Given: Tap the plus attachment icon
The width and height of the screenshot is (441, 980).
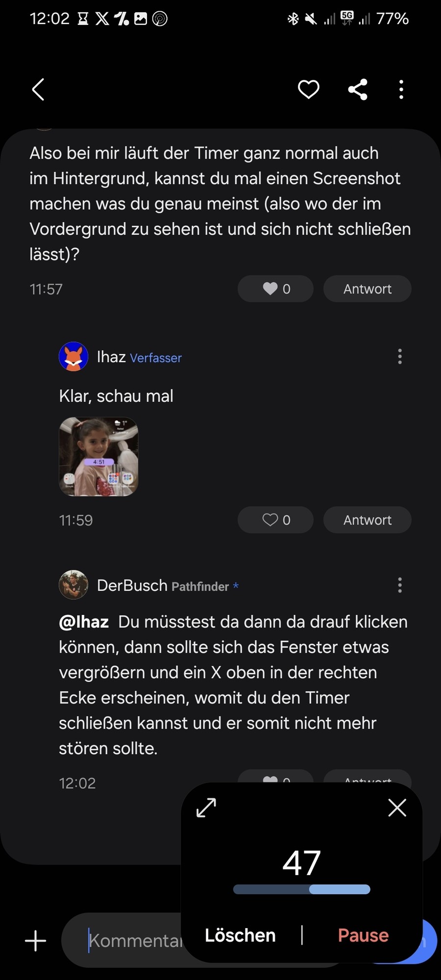Looking at the screenshot, I should [x=36, y=941].
